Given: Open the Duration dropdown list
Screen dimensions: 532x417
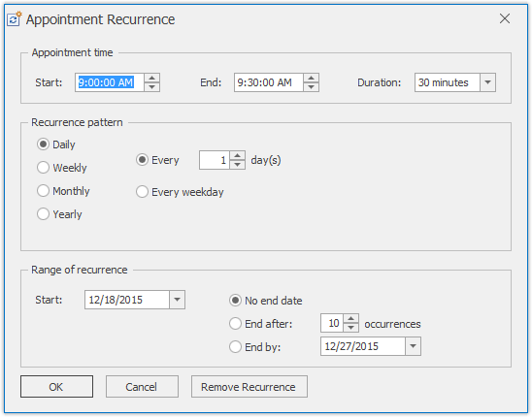Looking at the screenshot, I should (x=487, y=82).
